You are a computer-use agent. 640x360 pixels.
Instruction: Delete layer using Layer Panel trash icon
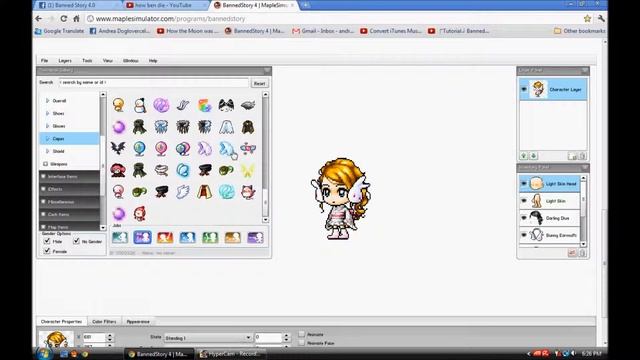coord(582,156)
